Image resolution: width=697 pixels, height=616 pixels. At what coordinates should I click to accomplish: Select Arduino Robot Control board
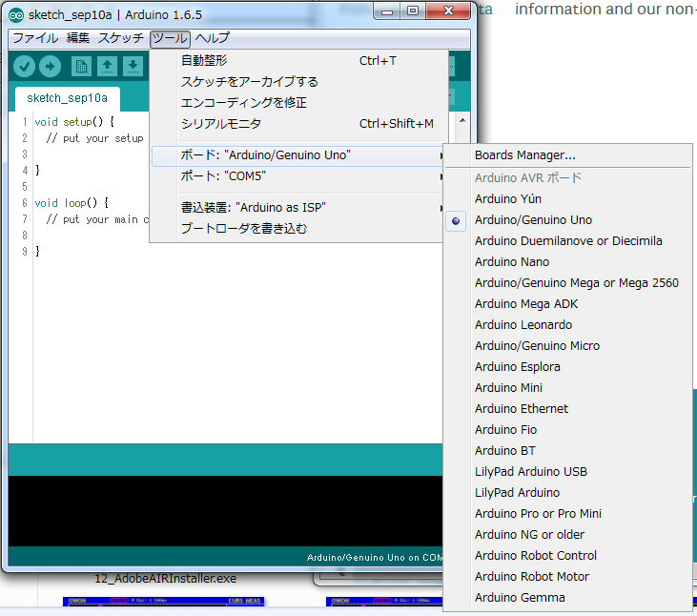pos(567,556)
